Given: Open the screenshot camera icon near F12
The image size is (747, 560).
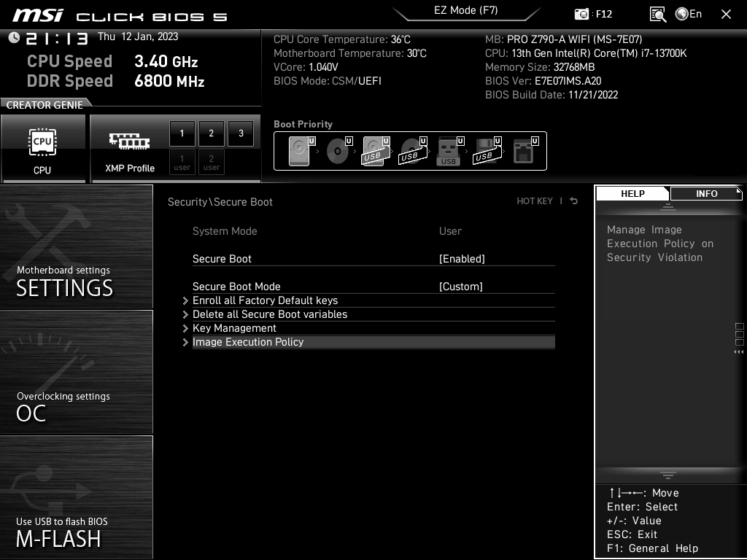Looking at the screenshot, I should pos(581,14).
